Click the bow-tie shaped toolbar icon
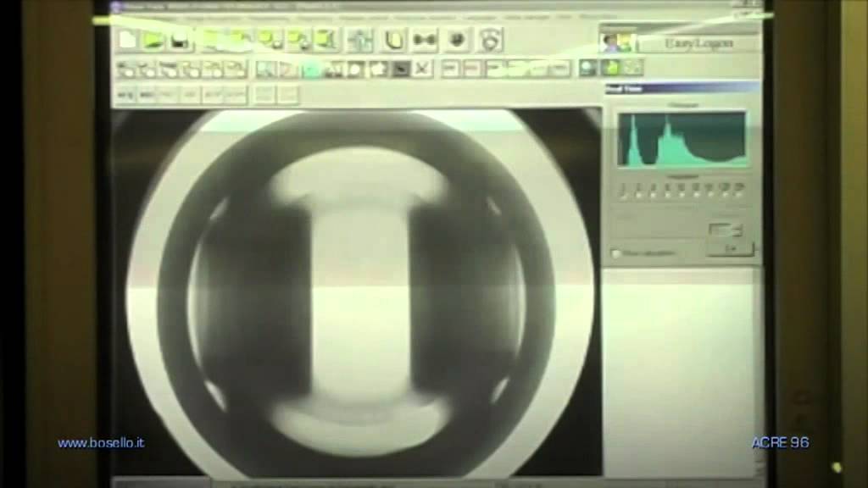The image size is (868, 488). 425,41
